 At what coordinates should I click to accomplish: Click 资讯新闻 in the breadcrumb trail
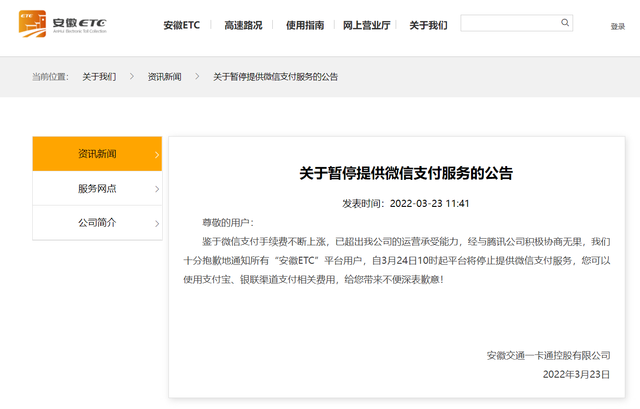[x=164, y=76]
